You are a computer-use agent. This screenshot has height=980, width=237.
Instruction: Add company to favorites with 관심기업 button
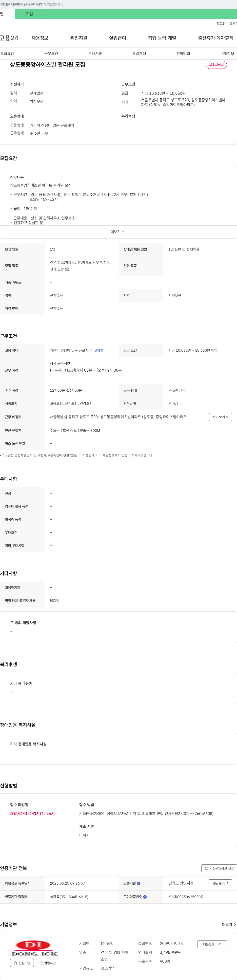pyautogui.click(x=22, y=963)
